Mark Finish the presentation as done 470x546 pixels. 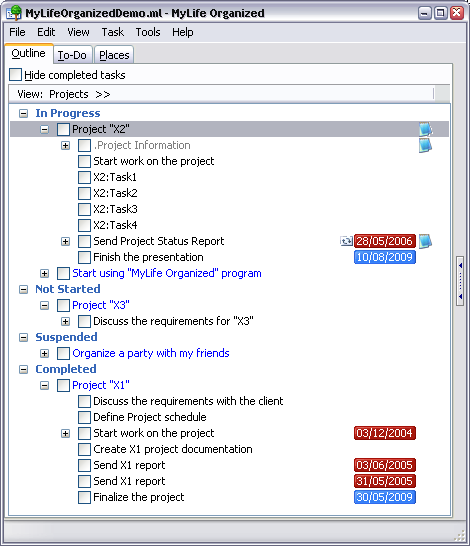click(84, 257)
